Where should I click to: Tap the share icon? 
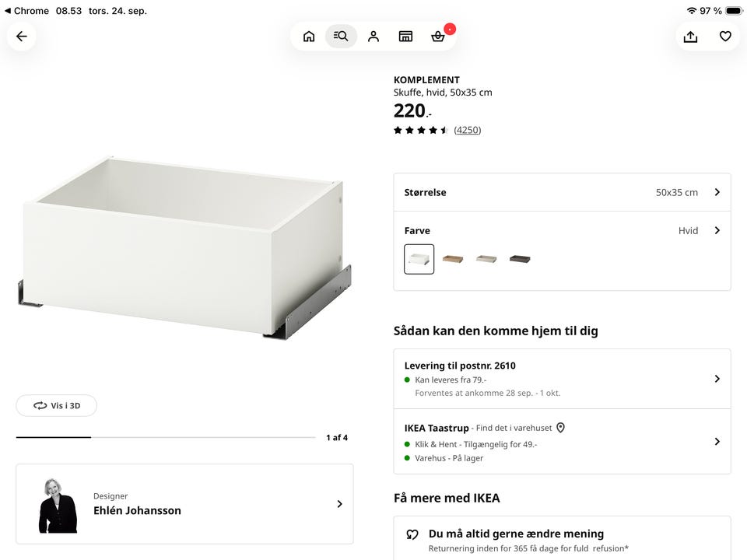coord(690,37)
